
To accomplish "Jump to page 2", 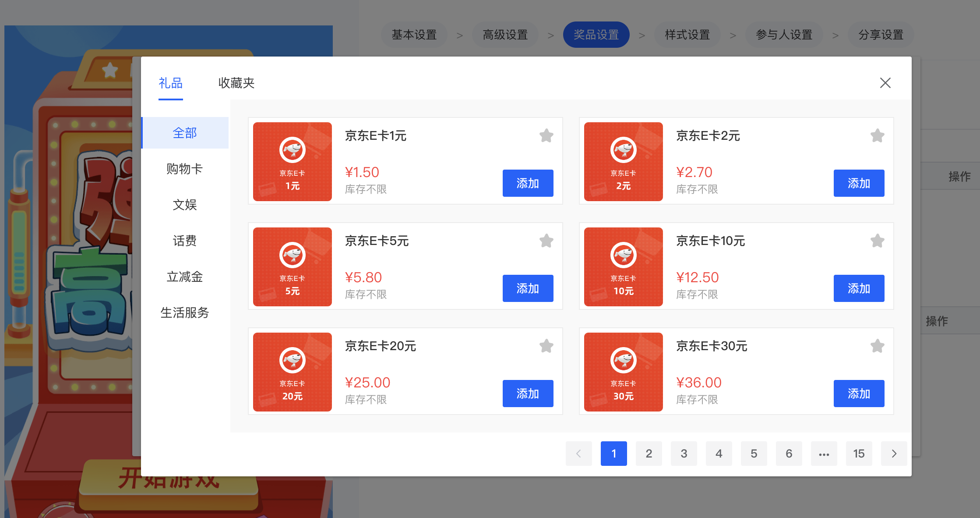I will point(649,454).
